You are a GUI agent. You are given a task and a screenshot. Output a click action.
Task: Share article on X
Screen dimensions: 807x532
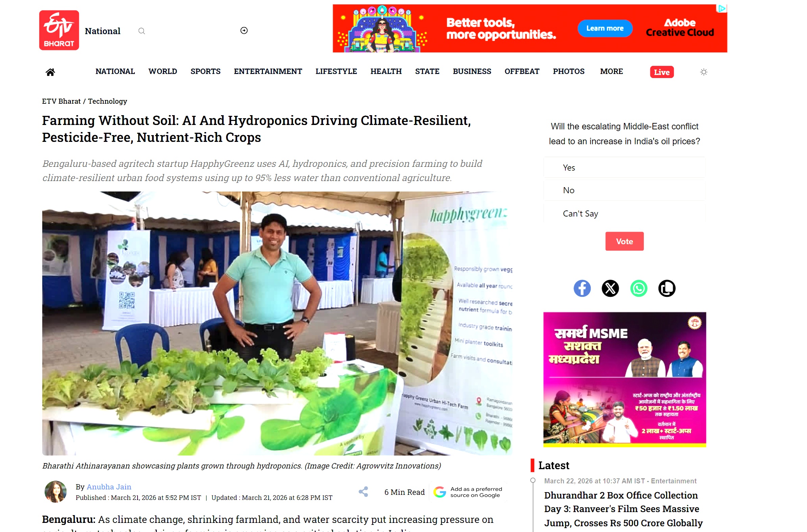point(610,288)
